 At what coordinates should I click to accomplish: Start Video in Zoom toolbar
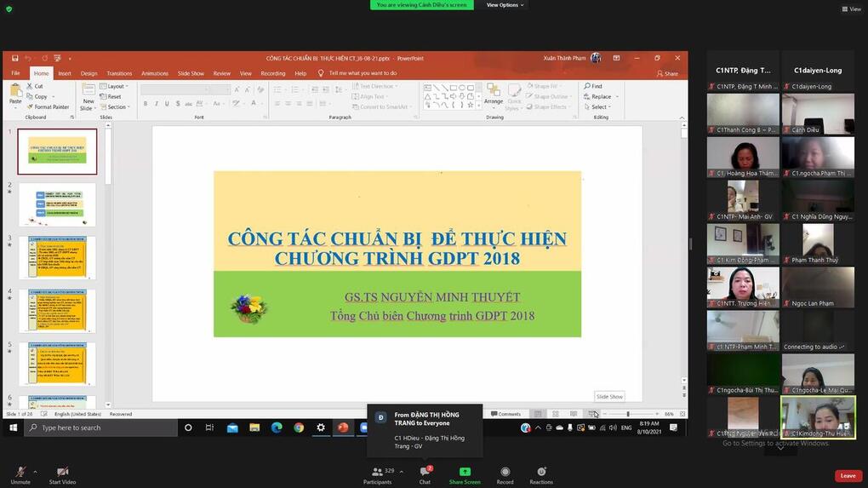tap(63, 474)
